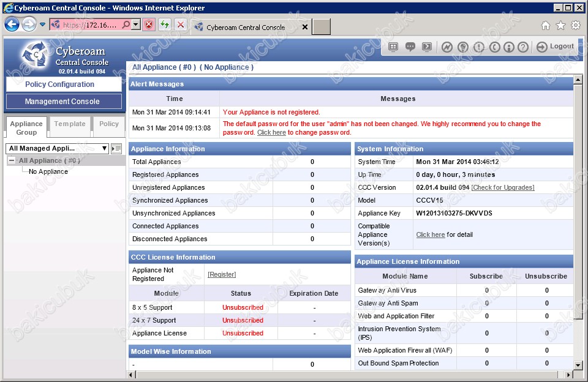Click the Register link
The image size is (588, 382).
coord(222,274)
